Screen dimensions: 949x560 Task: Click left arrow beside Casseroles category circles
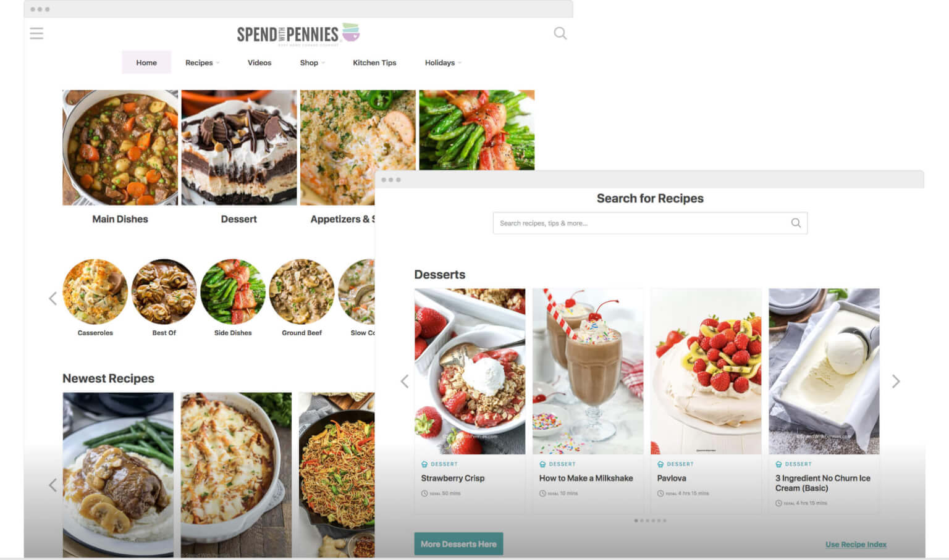click(53, 299)
